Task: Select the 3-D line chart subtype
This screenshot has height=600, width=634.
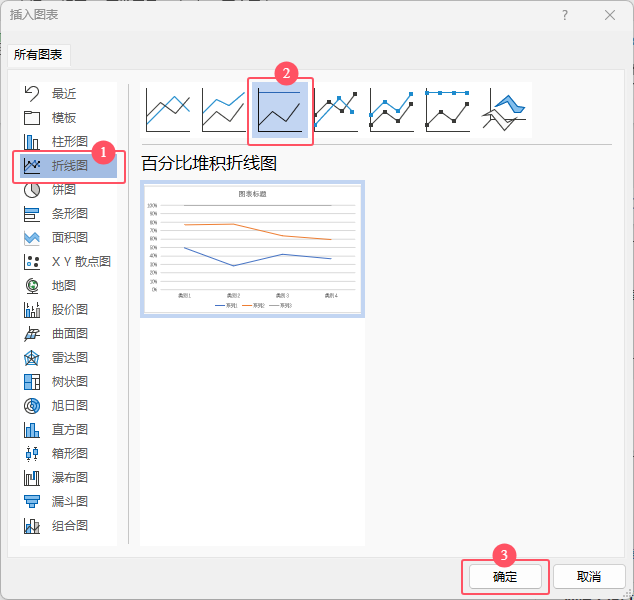Action: [504, 110]
